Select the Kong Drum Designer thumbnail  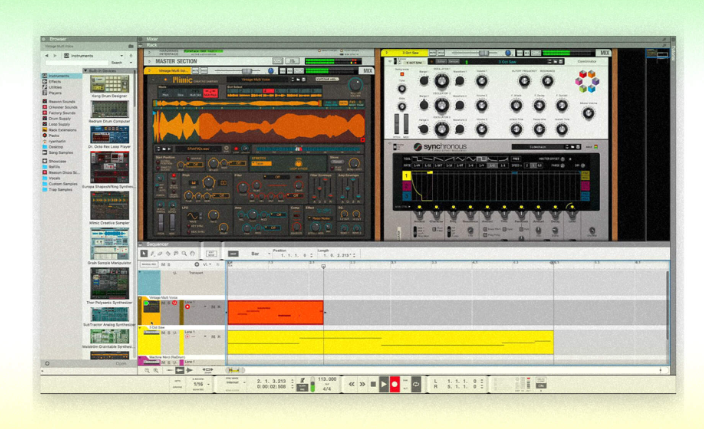pos(110,84)
